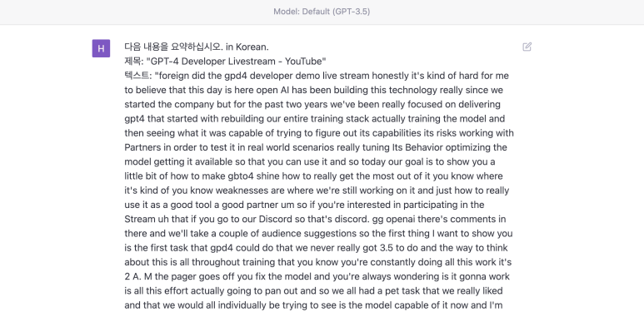644x312 pixels.
Task: Click the Model: Default (GPT-3.5) label
Action: (x=322, y=12)
